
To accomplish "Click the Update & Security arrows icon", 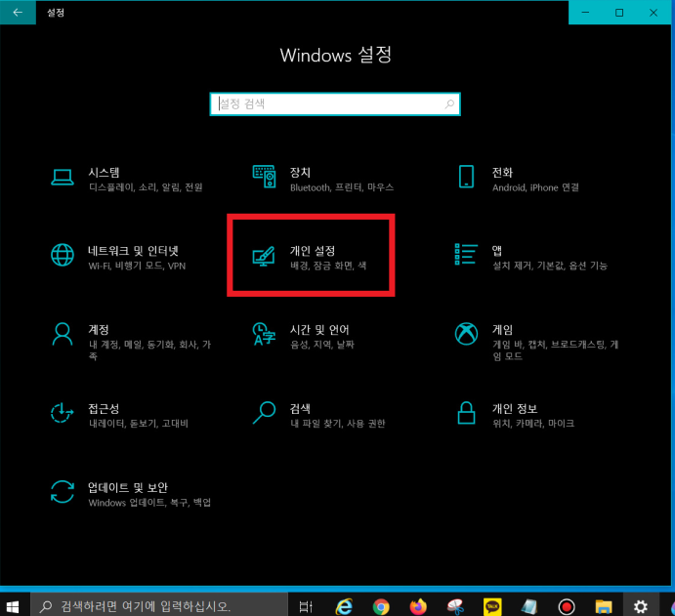I will pyautogui.click(x=63, y=492).
